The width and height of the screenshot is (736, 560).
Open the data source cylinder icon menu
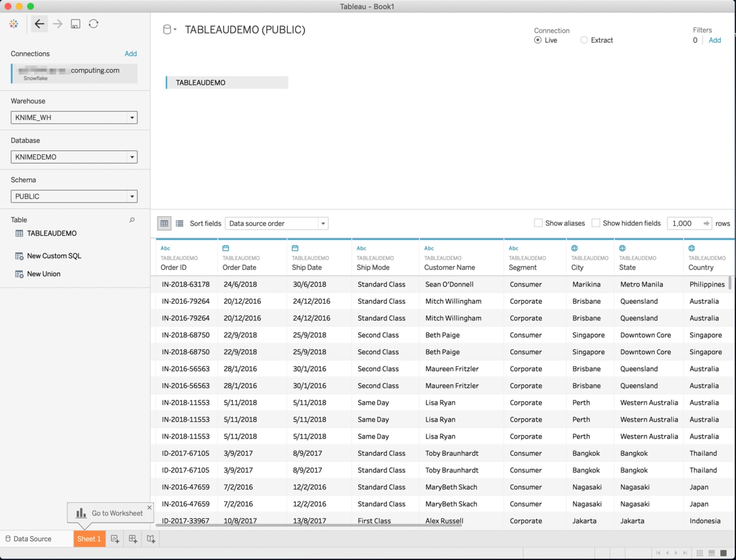point(169,30)
